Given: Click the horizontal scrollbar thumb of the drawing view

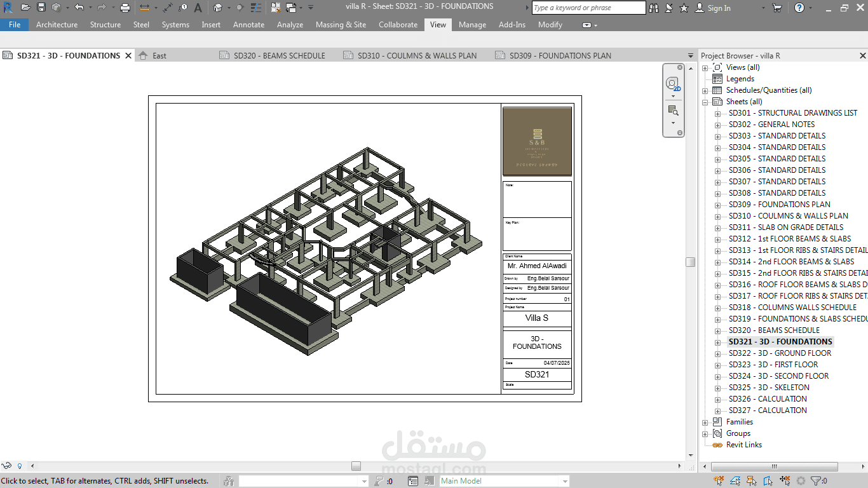Looking at the screenshot, I should 356,466.
